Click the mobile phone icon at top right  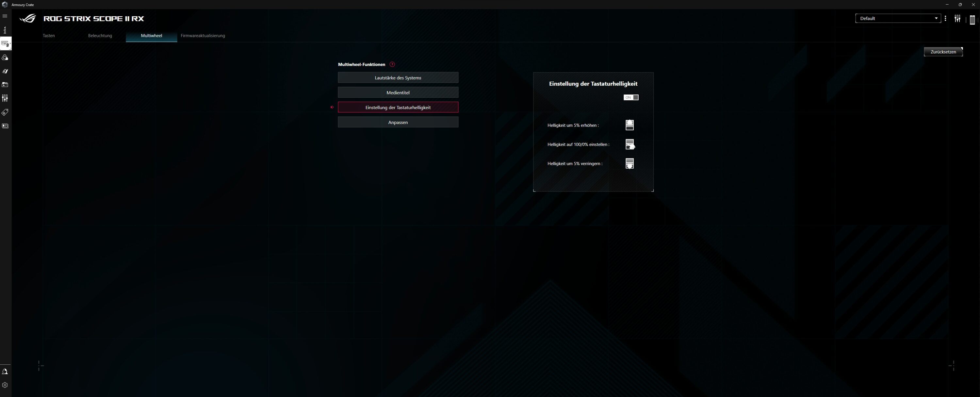point(972,19)
